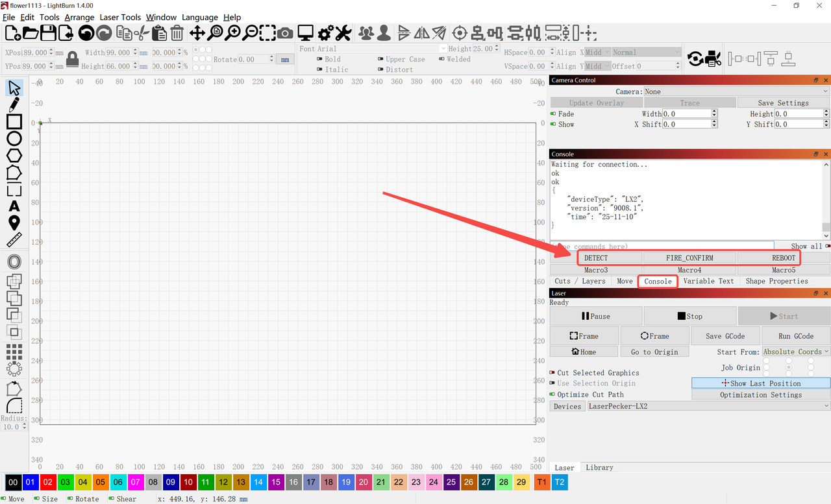Click the Camera capture toolbar icon
This screenshot has height=504, width=831.
click(x=285, y=32)
